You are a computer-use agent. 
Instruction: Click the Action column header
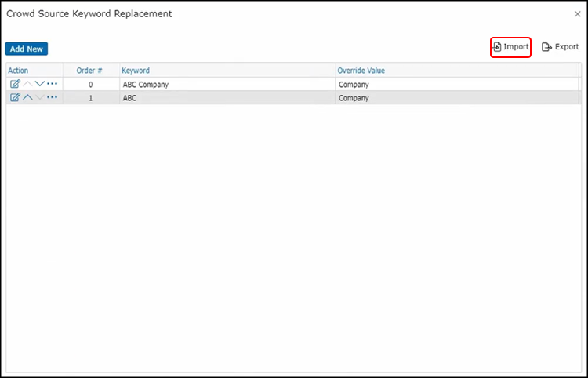18,71
